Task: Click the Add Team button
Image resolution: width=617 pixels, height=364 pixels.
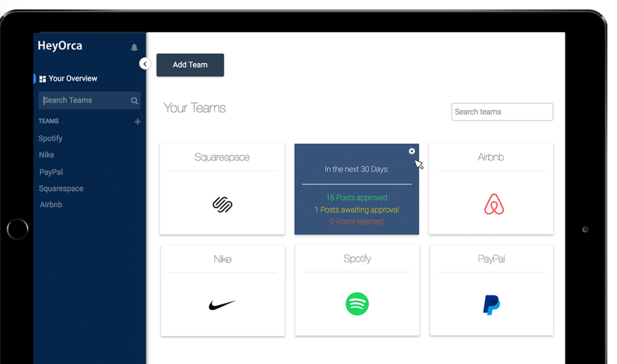Action: point(190,65)
